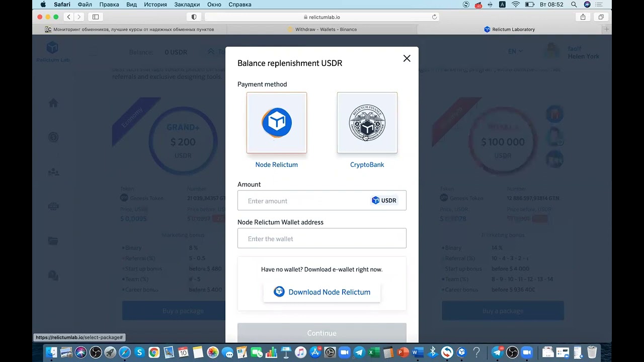Screen dimensions: 644x362
Task: Open the Файл menu
Action: click(x=85, y=5)
